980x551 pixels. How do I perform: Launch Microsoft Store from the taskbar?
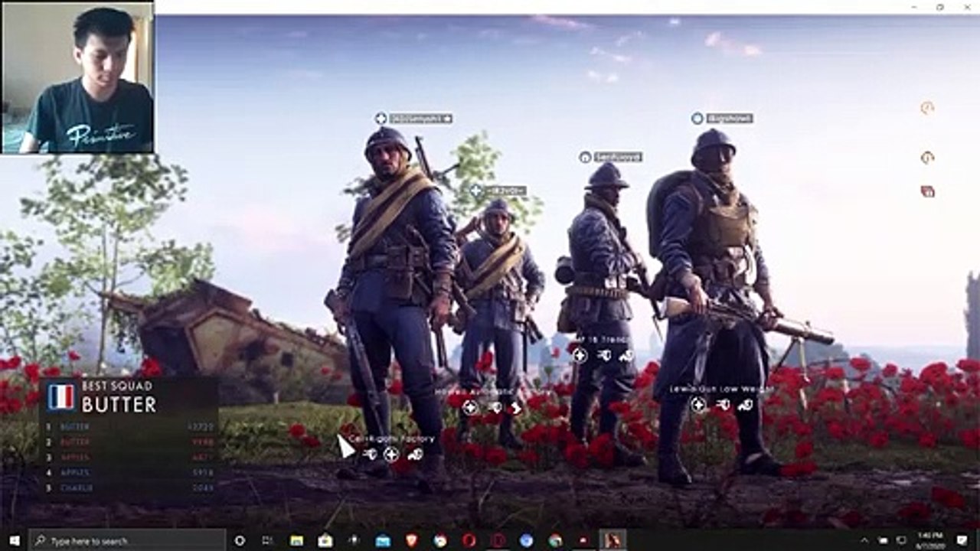coord(325,540)
